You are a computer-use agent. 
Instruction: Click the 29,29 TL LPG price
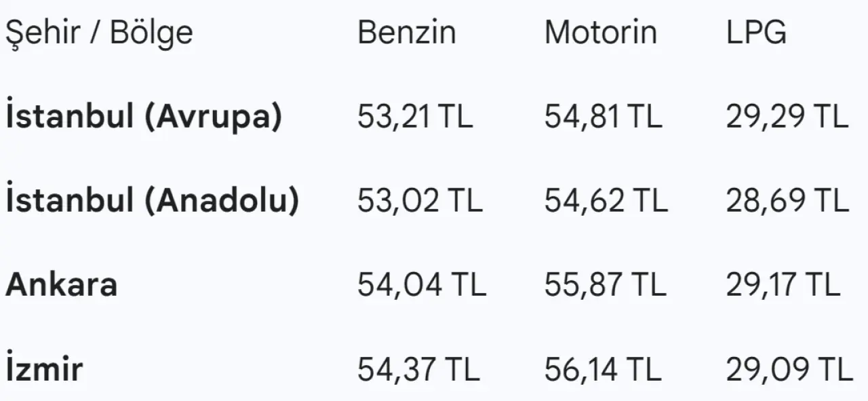point(787,117)
